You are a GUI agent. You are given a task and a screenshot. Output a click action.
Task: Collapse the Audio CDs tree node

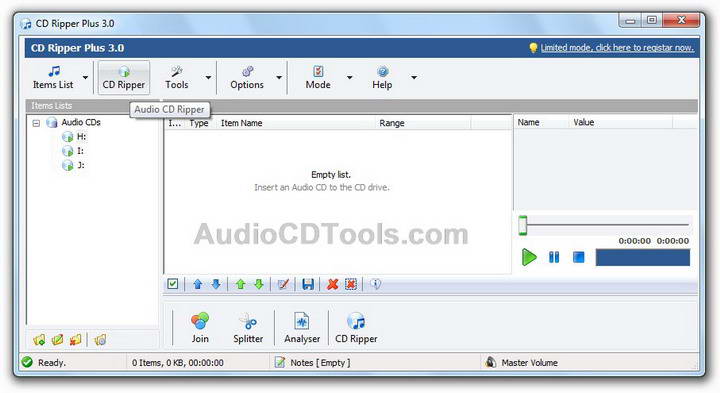point(36,123)
